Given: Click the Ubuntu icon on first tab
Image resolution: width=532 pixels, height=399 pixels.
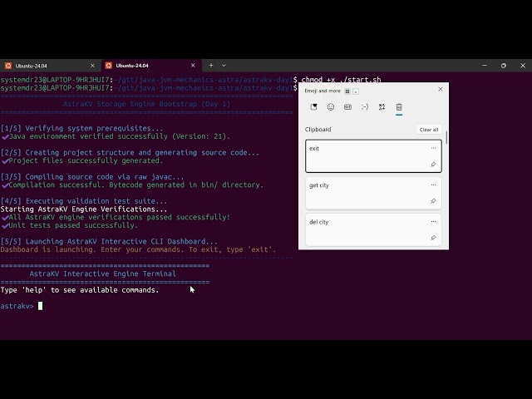Looking at the screenshot, I should (8, 66).
